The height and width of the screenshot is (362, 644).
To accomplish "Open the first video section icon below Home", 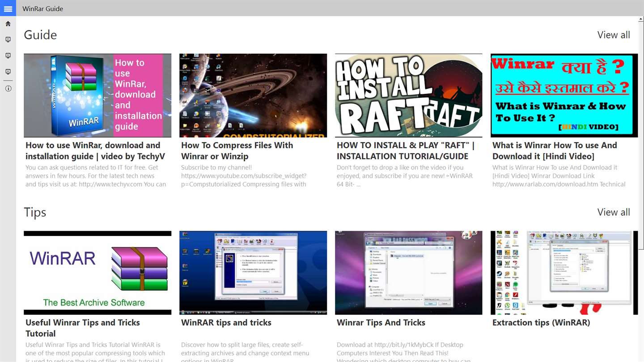I will 8,40.
